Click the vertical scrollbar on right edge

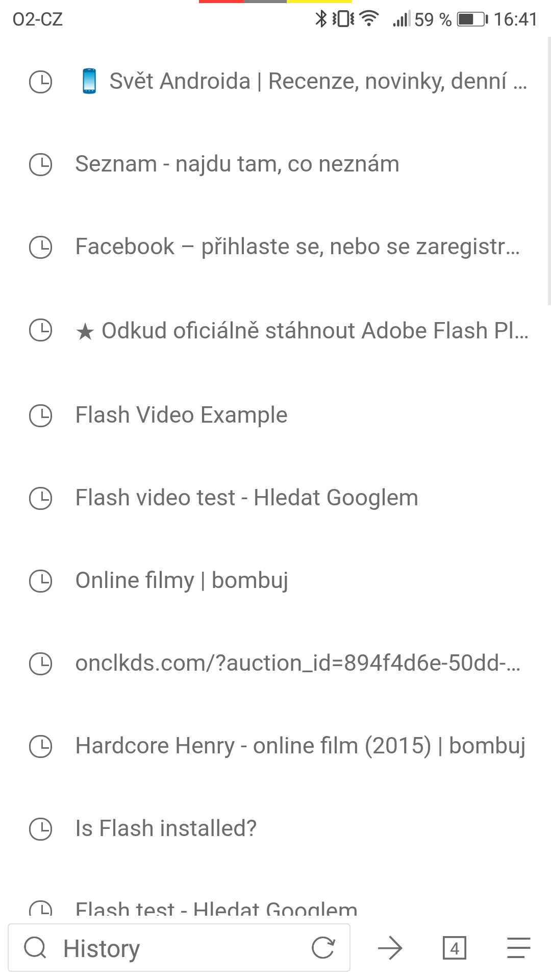(549, 171)
